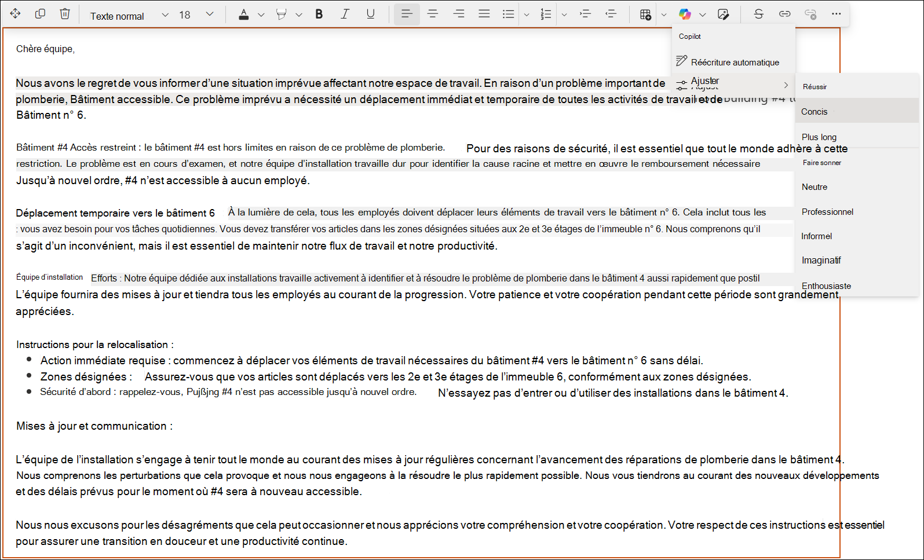Screen dimensions: 924x560
Task: Click the insert link icon
Action: pyautogui.click(x=785, y=14)
